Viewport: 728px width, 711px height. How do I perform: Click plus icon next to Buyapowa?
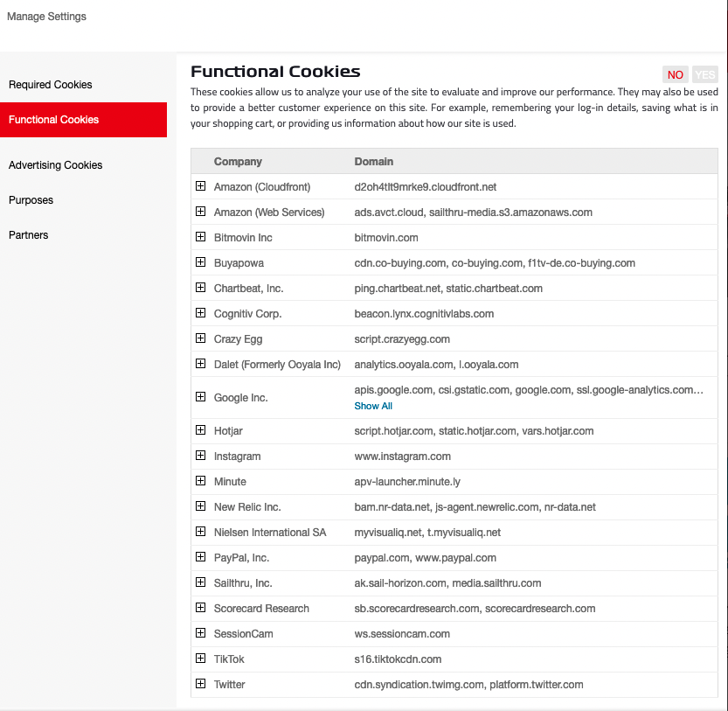click(200, 262)
